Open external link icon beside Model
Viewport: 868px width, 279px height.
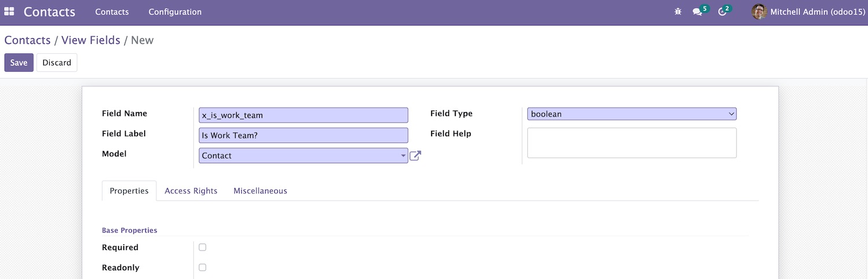(x=415, y=156)
